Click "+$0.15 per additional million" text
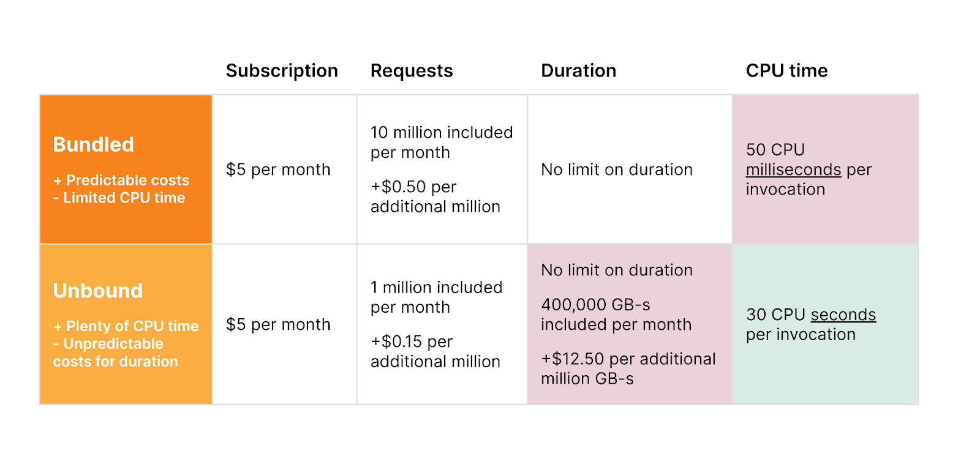Screen dimensions: 980x462 435,351
